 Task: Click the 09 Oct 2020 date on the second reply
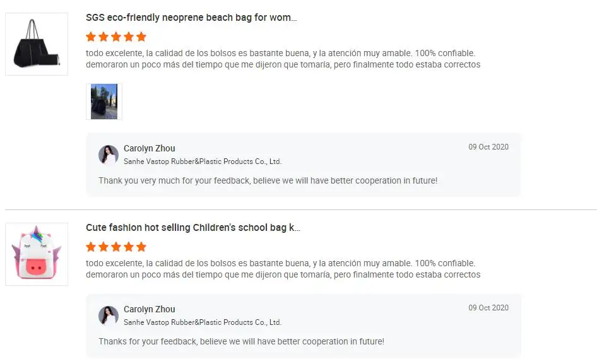coord(488,308)
